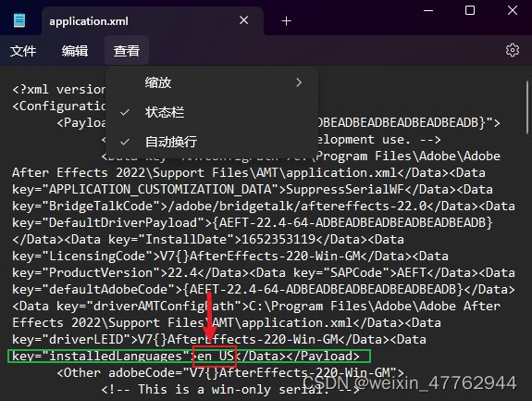Select the application.xml tab
Viewport: 532px width, 401px height.
[153, 21]
